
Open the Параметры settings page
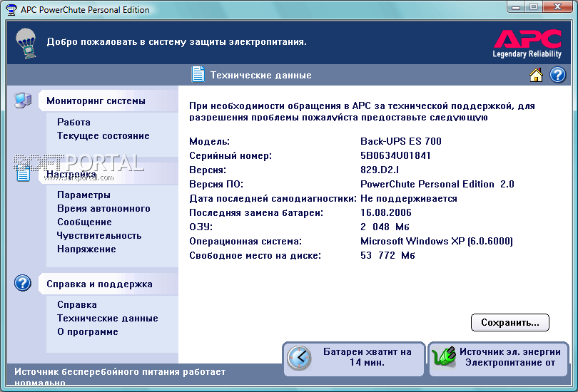[83, 195]
